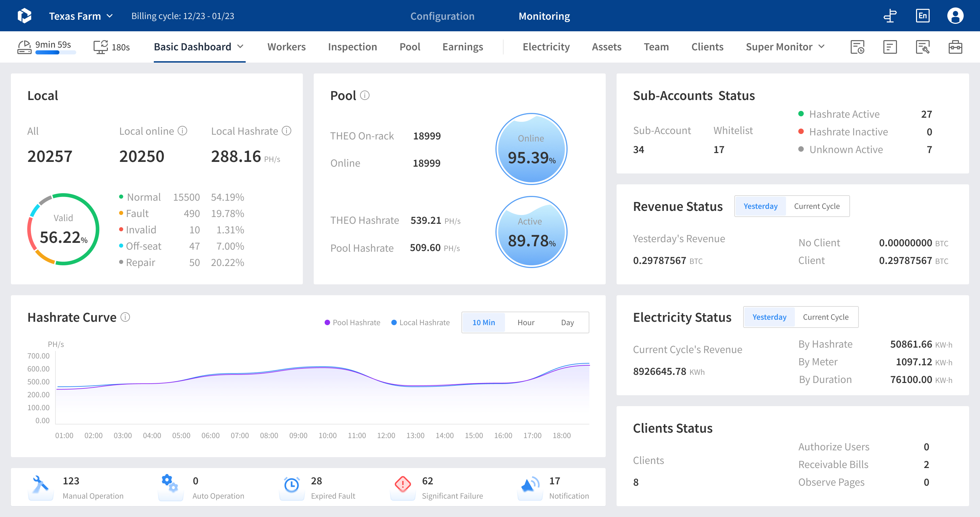Open the toolbox icon at top right
The image size is (980, 517).
955,47
